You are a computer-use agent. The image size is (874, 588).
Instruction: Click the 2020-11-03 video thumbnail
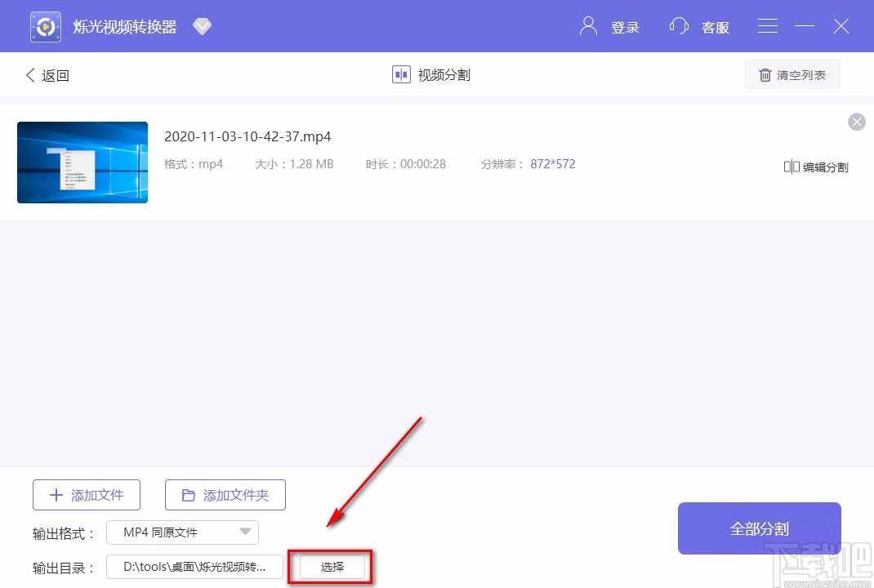click(x=82, y=162)
